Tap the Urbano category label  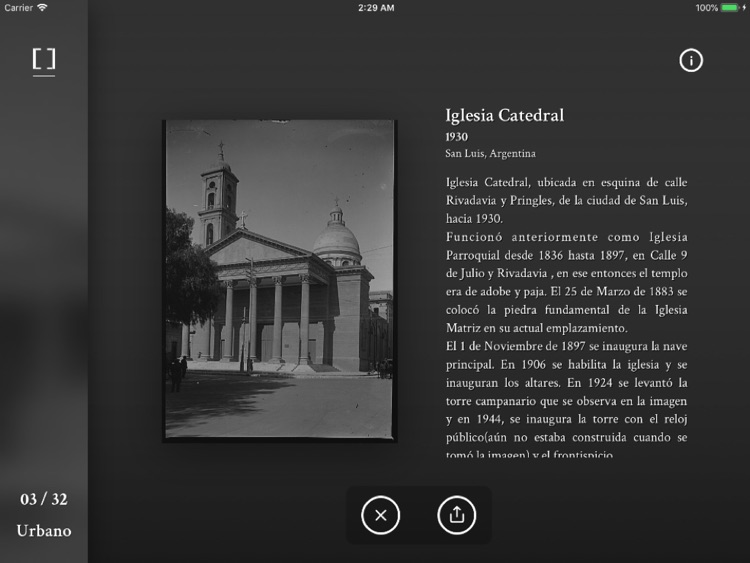(44, 531)
